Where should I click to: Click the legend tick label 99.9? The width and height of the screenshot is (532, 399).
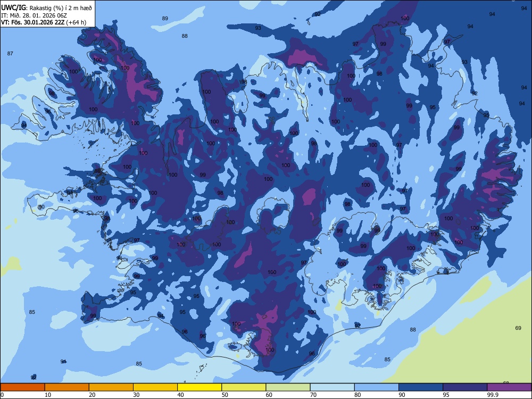click(492, 395)
